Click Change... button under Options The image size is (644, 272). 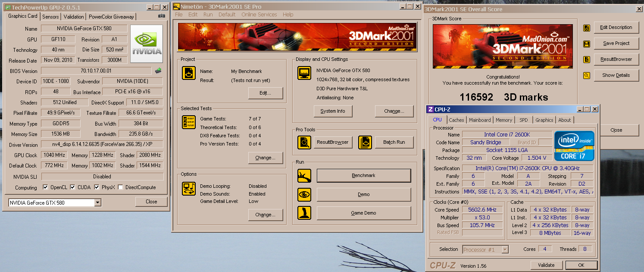pos(266,215)
